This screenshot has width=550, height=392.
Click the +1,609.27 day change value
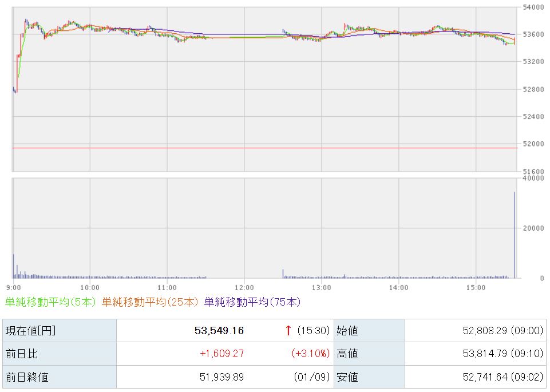point(221,354)
